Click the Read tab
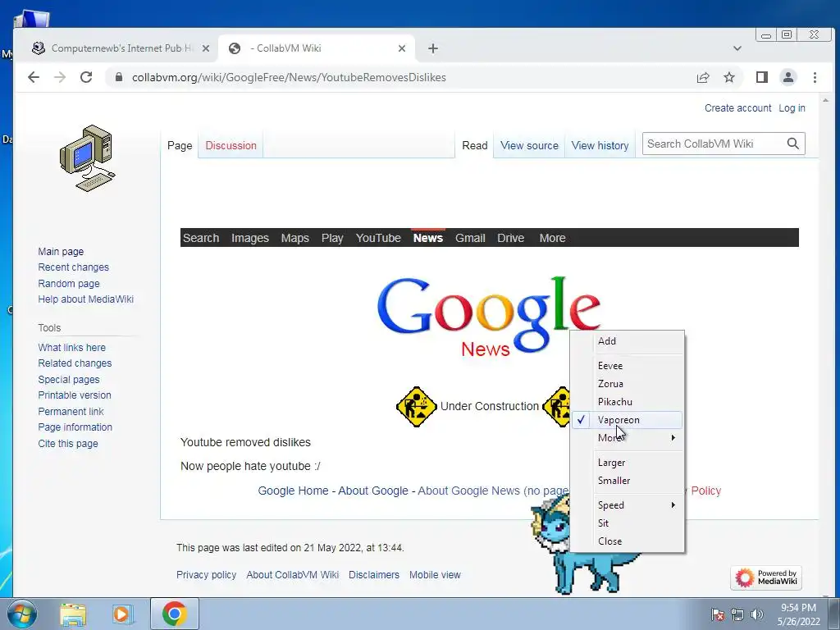Viewport: 840px width, 630px height. tap(475, 145)
